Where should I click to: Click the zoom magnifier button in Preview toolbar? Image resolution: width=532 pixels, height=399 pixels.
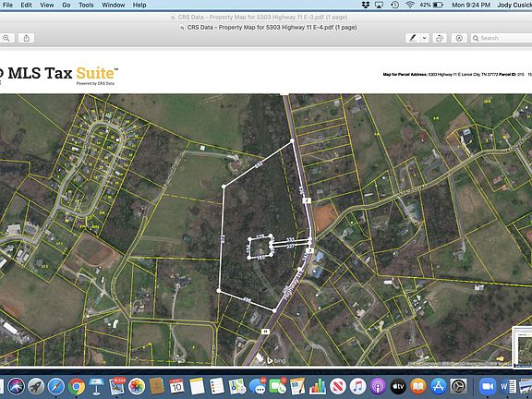click(6, 38)
